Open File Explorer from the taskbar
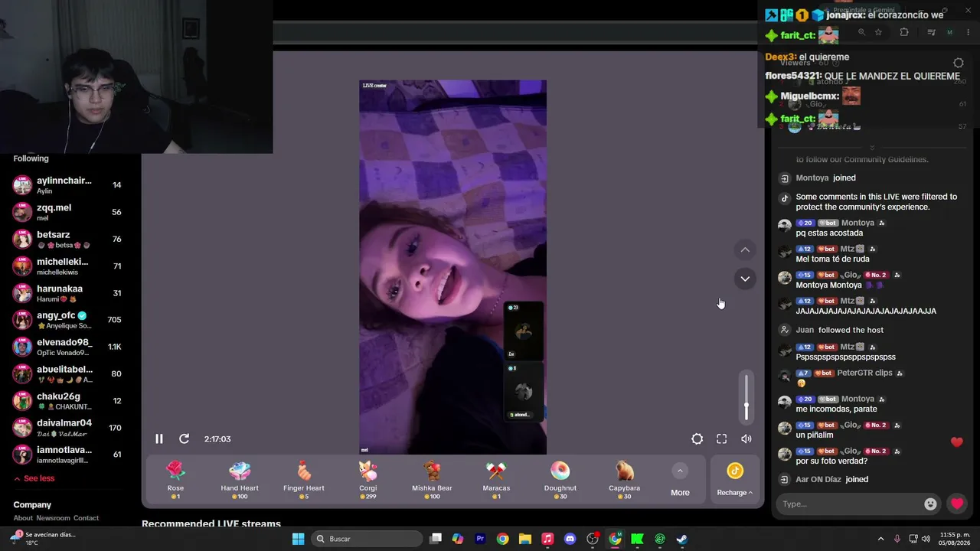Image resolution: width=980 pixels, height=551 pixels. [x=525, y=539]
